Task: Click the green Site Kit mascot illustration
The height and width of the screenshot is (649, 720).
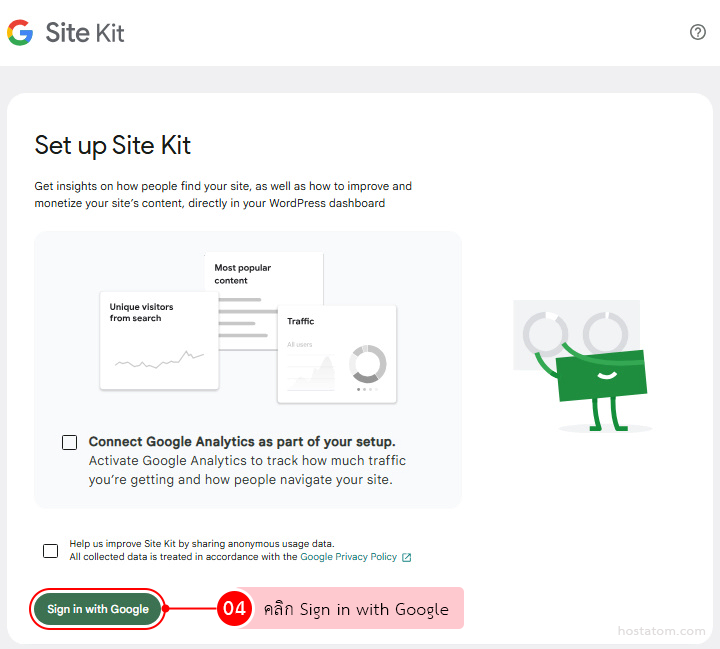Action: point(582,366)
